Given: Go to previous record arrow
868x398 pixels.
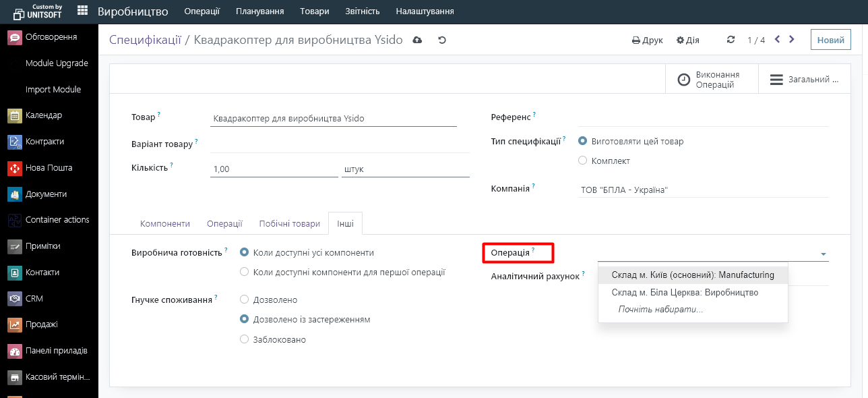Looking at the screenshot, I should click(x=777, y=40).
